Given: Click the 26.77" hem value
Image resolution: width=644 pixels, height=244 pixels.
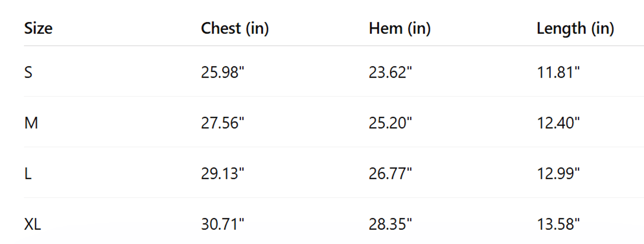Looking at the screenshot, I should coord(390,174).
